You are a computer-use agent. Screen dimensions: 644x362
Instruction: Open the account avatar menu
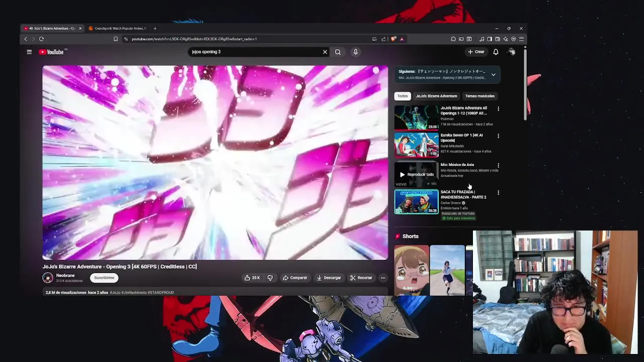tap(511, 52)
